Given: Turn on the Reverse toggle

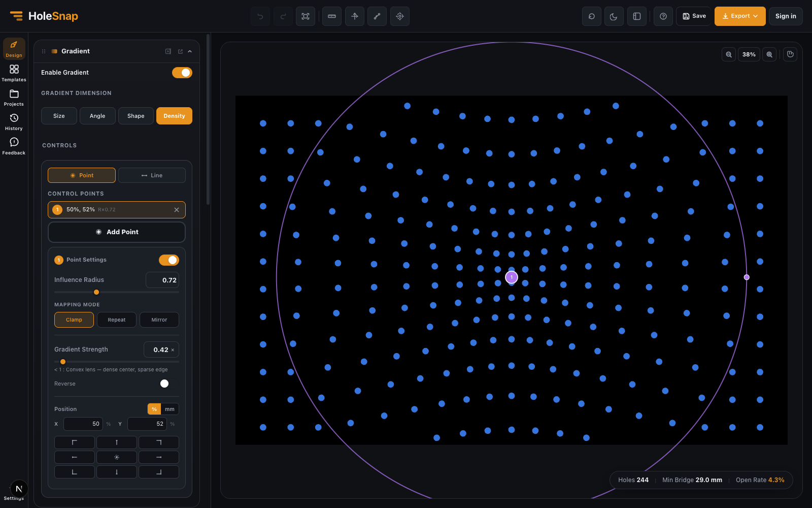Looking at the screenshot, I should click(169, 384).
